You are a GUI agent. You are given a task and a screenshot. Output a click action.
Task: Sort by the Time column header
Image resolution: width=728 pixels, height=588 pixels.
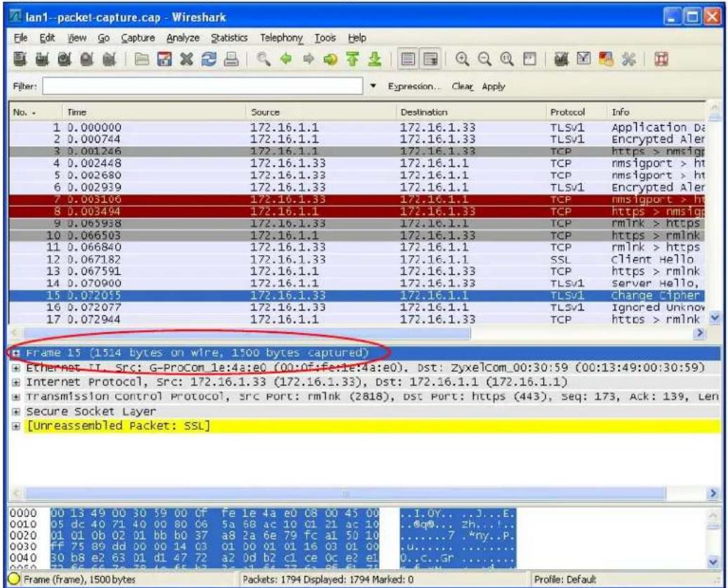[x=154, y=112]
